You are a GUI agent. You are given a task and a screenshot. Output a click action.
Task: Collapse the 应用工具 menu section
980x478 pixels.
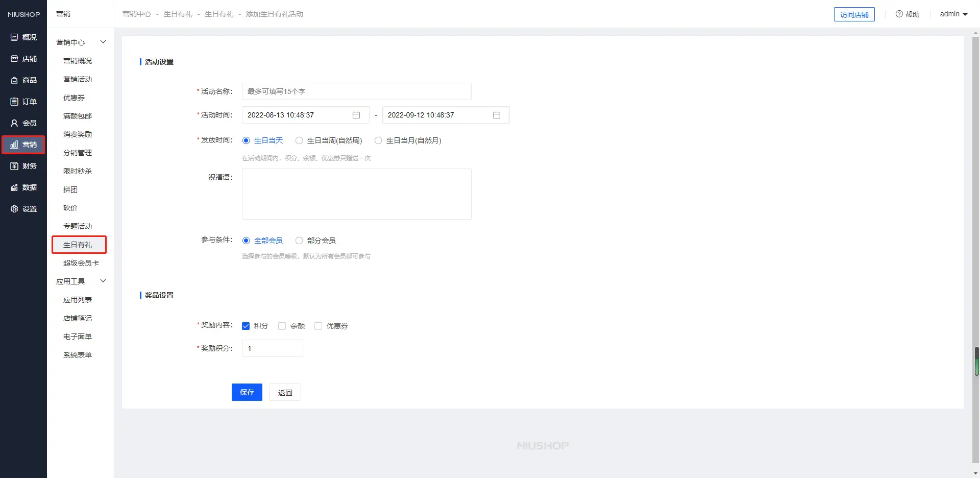[103, 281]
